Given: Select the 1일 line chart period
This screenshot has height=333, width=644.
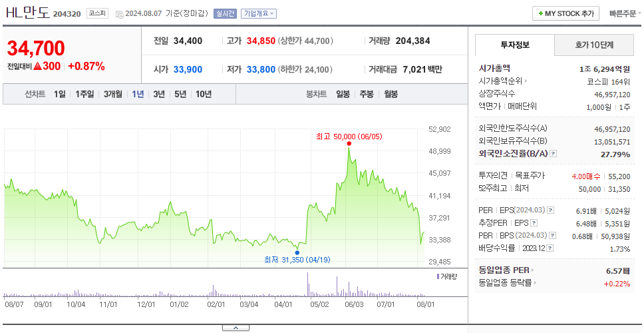Looking at the screenshot, I should click(x=60, y=94).
